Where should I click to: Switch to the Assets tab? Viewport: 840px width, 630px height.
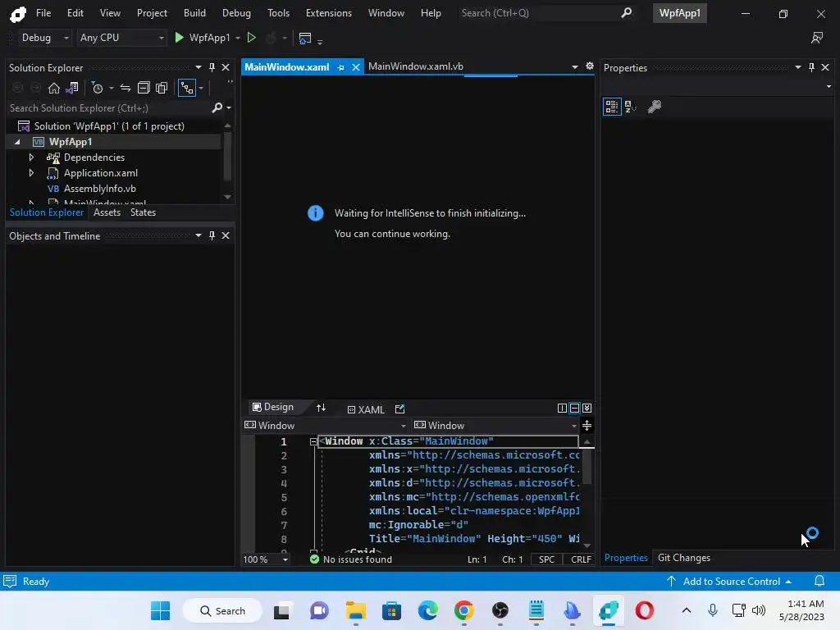click(107, 212)
